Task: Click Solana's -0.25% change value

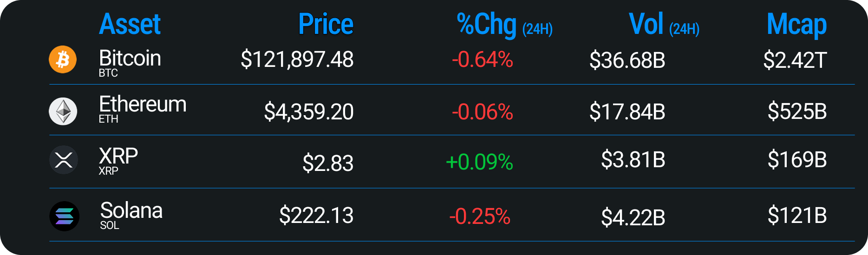Action: [480, 216]
